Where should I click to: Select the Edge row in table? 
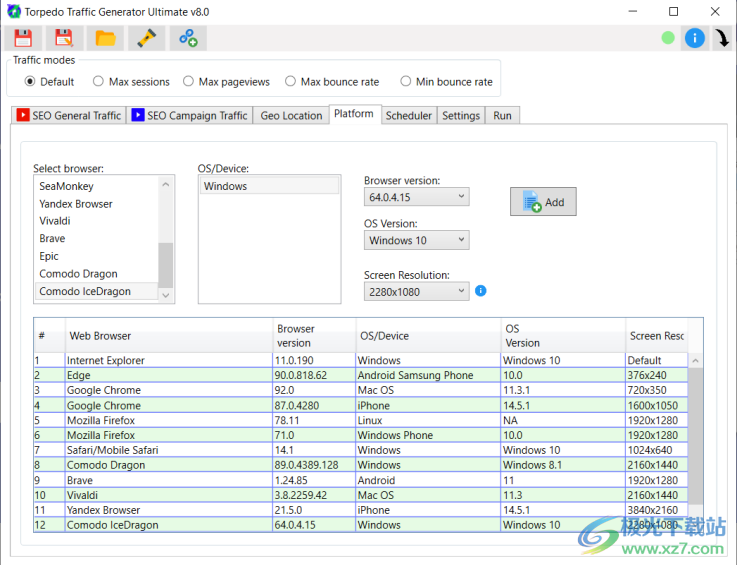[361, 375]
